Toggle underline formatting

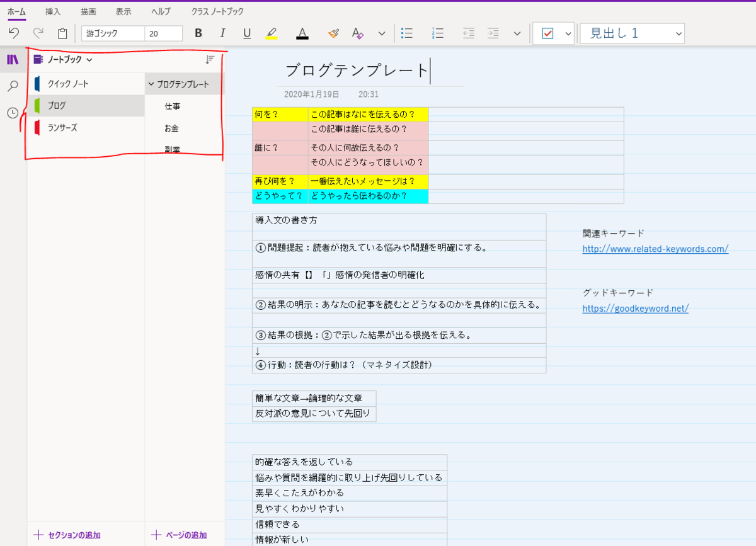(247, 33)
